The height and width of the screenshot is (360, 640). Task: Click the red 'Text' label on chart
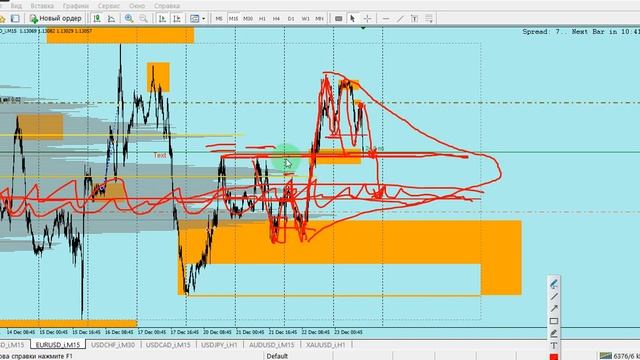point(160,156)
